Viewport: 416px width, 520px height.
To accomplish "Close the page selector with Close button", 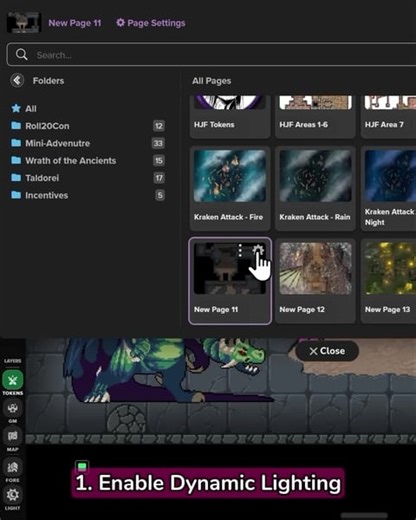I will [x=327, y=351].
